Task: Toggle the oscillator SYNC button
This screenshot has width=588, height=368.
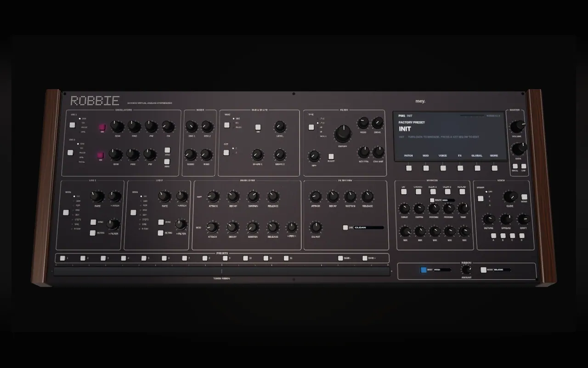Action: pos(167,150)
